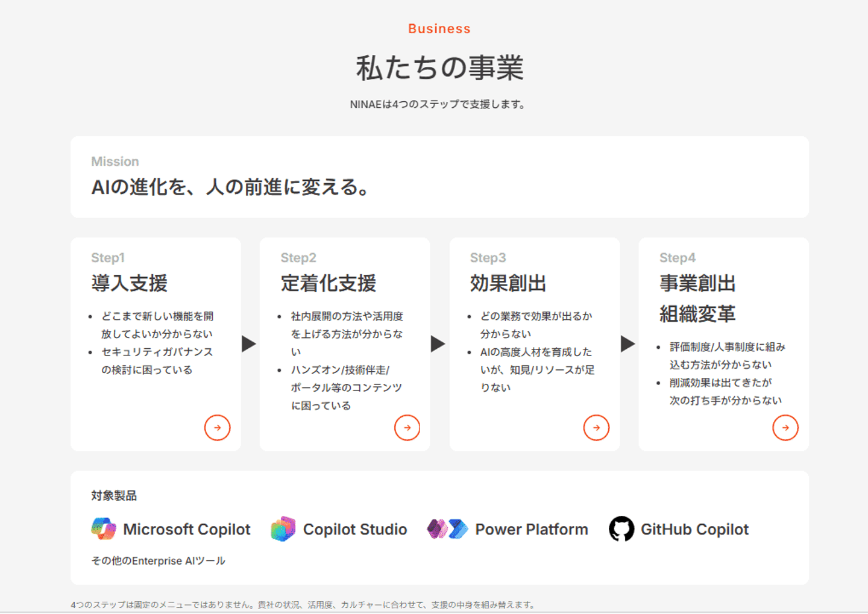The image size is (868, 614).
Task: Click the Step4 label
Action: click(x=678, y=258)
